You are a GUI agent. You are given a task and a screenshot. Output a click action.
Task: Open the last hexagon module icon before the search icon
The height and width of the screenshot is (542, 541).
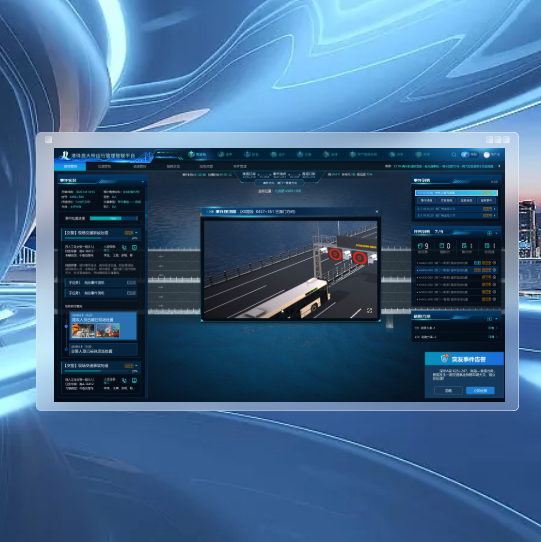click(418, 154)
